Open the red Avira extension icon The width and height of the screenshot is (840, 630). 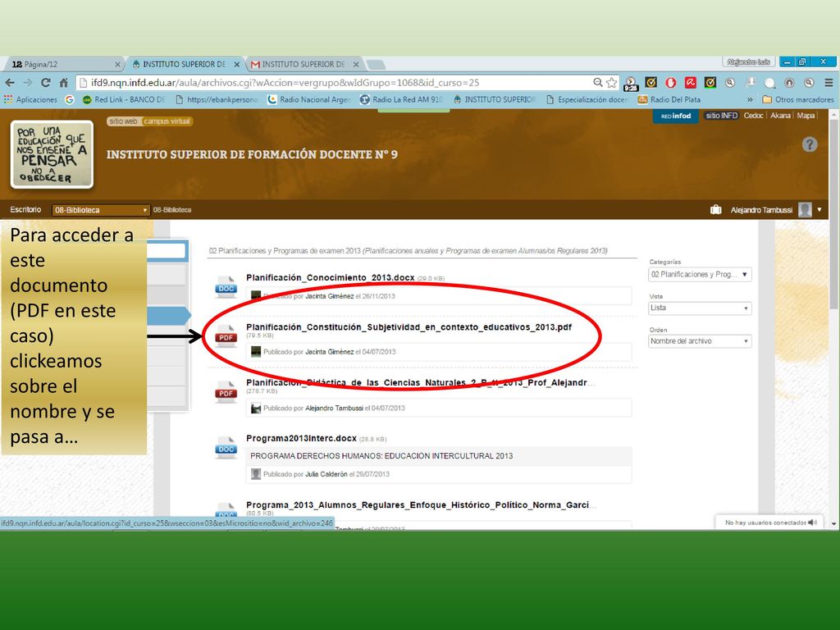[690, 83]
